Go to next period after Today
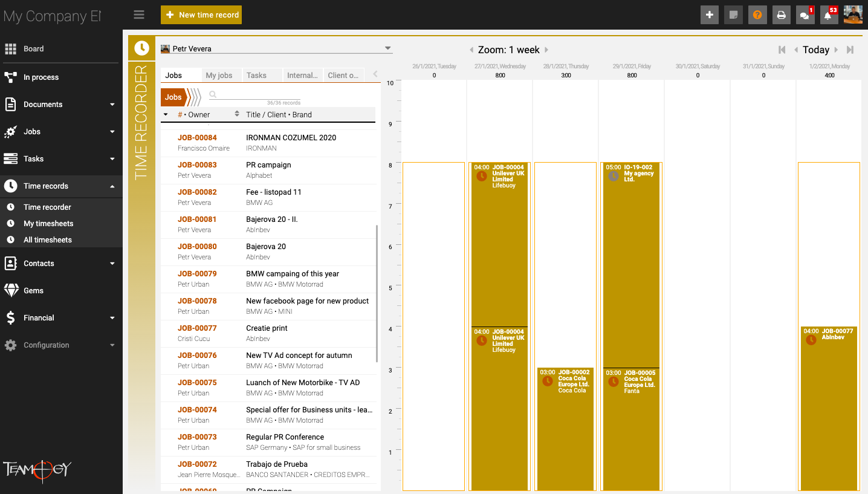 [x=836, y=50]
